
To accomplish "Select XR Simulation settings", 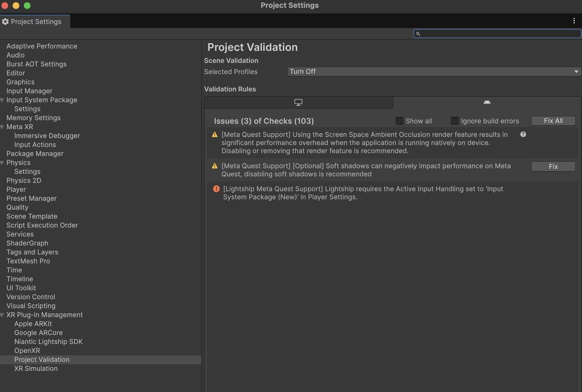I will point(36,369).
